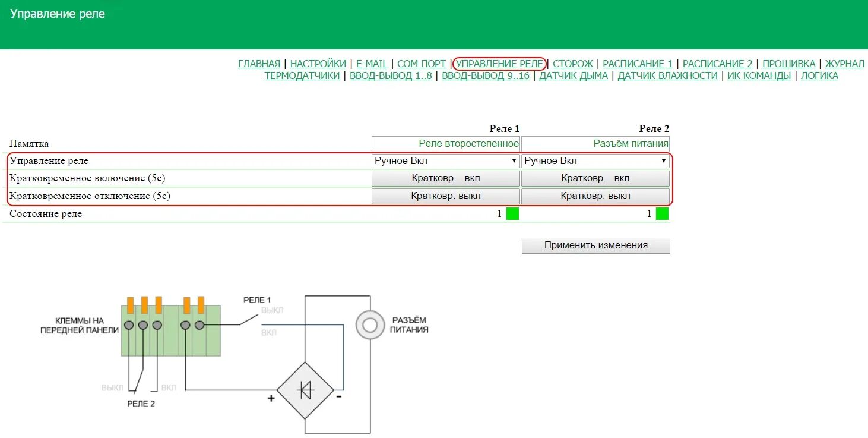This screenshot has height=438, width=868.
Task: Click 'РЕЛЕ 2' label in wiring diagram
Action: coord(141,404)
